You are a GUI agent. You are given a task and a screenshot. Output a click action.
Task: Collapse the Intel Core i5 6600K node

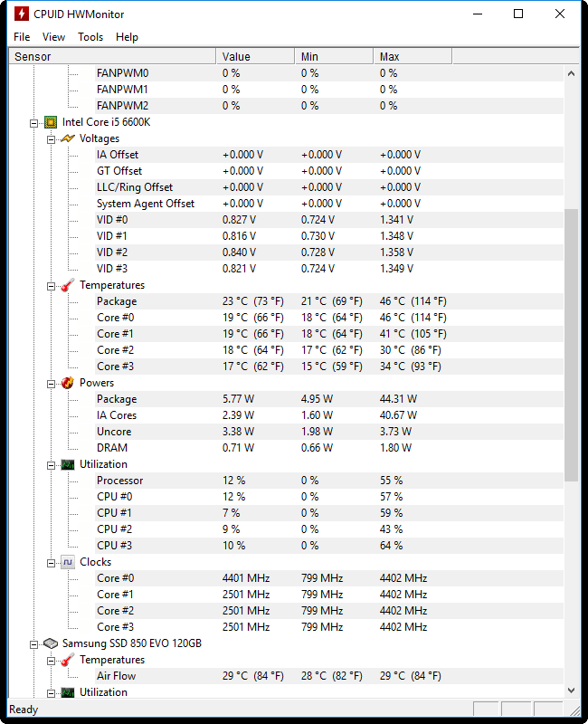33,123
